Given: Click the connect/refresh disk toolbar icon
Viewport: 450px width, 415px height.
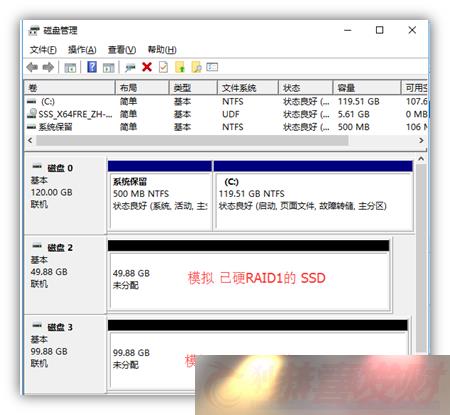Looking at the screenshot, I should 130,68.
